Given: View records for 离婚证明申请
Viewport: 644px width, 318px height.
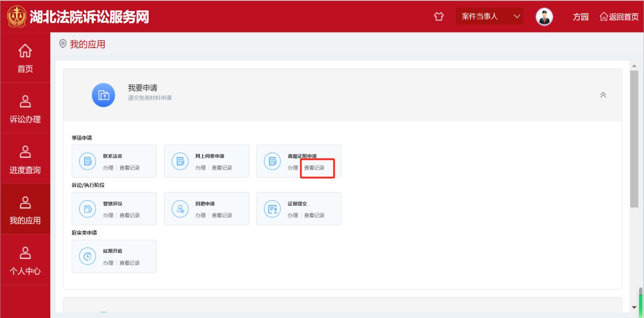Looking at the screenshot, I should point(314,168).
